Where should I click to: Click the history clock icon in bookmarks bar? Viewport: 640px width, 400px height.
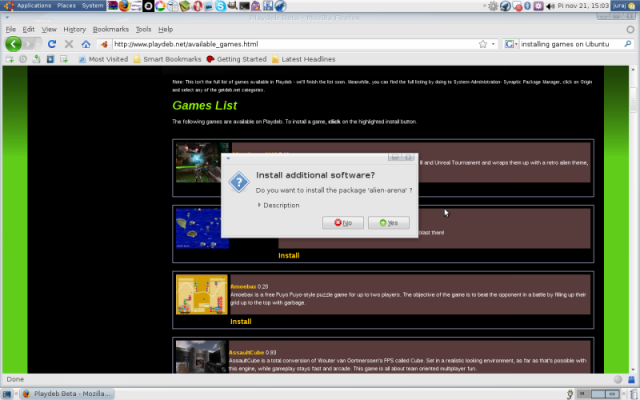point(23,59)
